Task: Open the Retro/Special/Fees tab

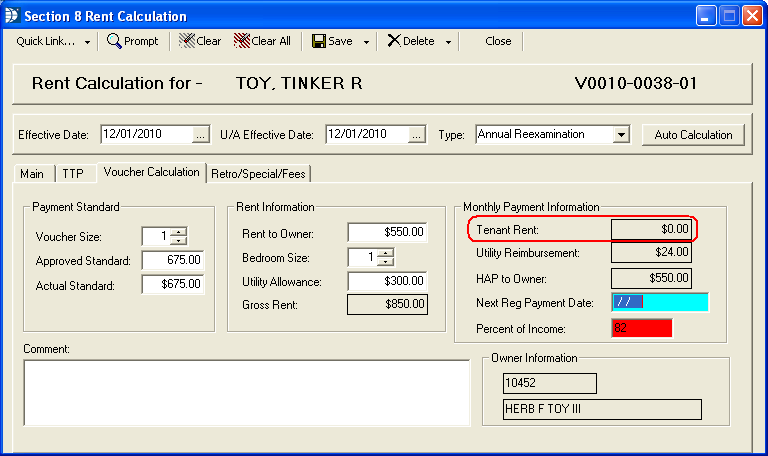Action: coord(258,174)
